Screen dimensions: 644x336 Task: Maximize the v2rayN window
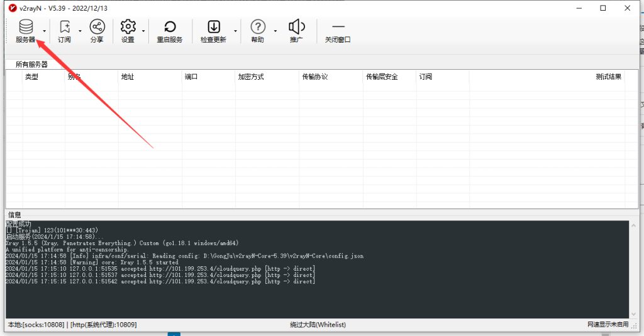[603, 8]
